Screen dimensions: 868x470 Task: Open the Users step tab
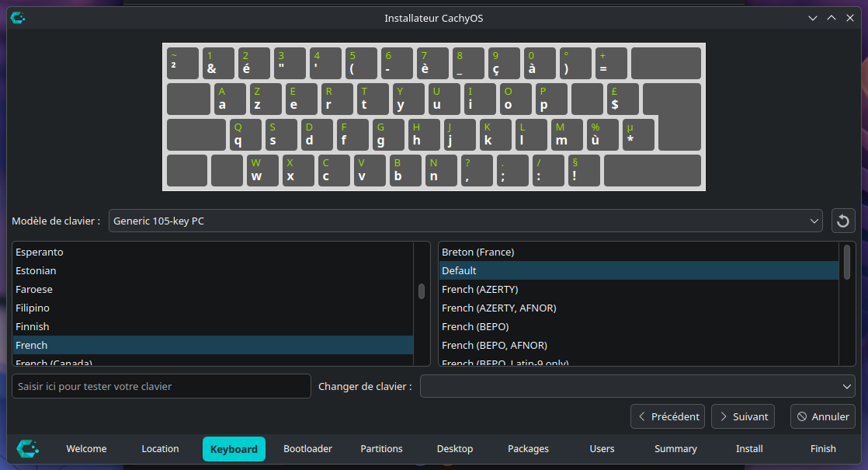coord(602,448)
